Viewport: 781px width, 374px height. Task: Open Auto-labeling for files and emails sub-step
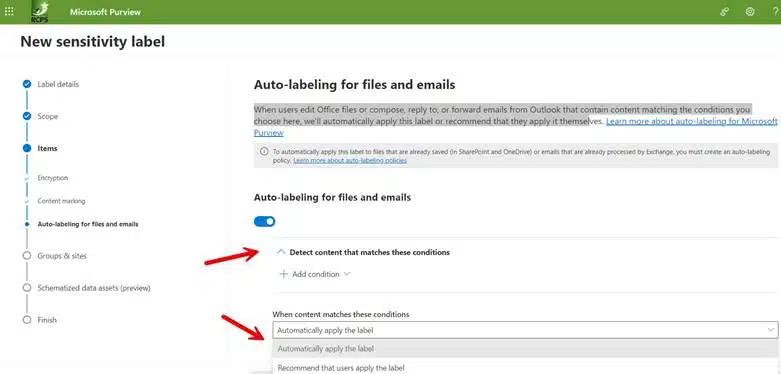88,224
